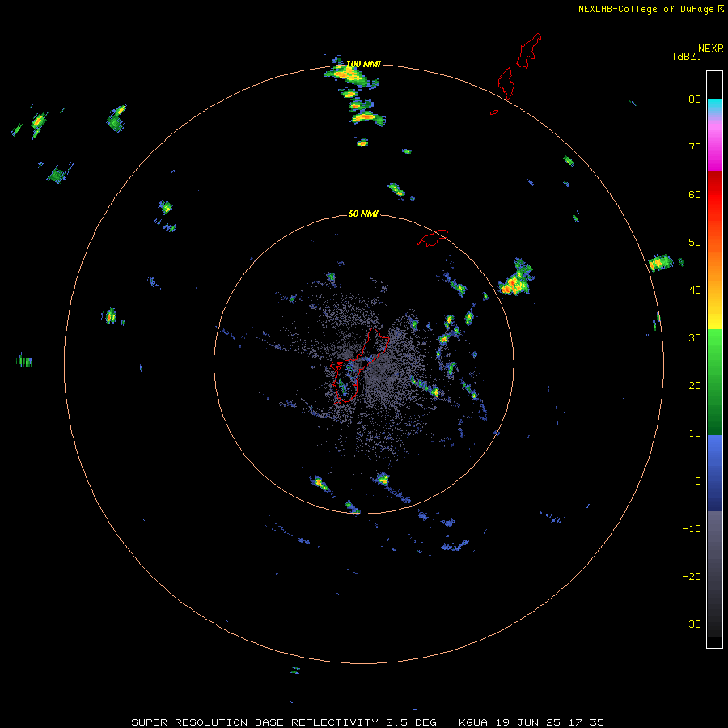Click the 80 dBZ scale value
The width and height of the screenshot is (728, 728).
(x=695, y=99)
